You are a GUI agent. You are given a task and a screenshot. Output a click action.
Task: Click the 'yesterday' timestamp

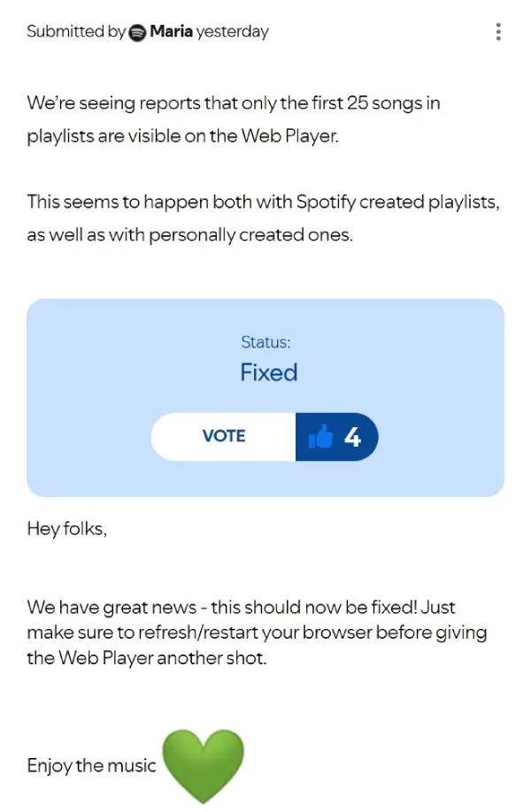(232, 32)
